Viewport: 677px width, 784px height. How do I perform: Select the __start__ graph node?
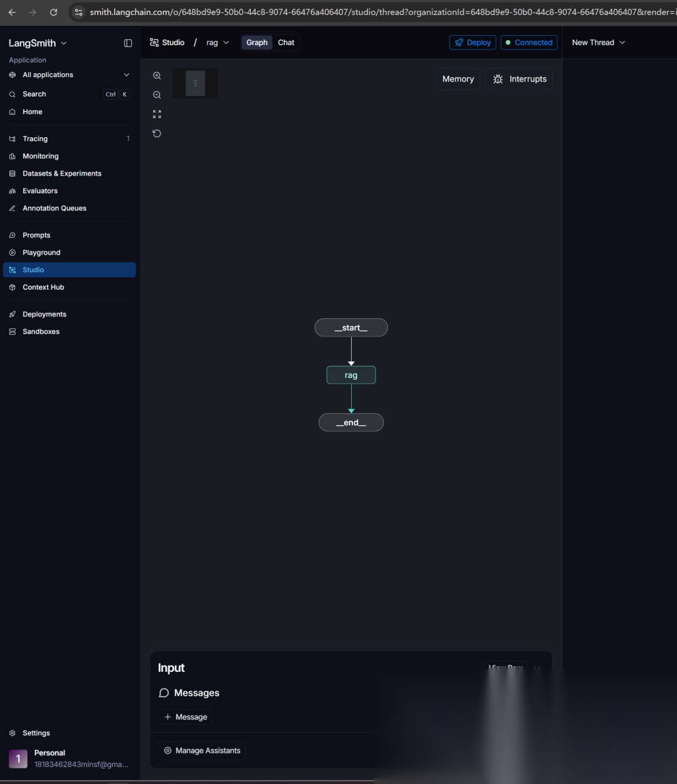(351, 328)
